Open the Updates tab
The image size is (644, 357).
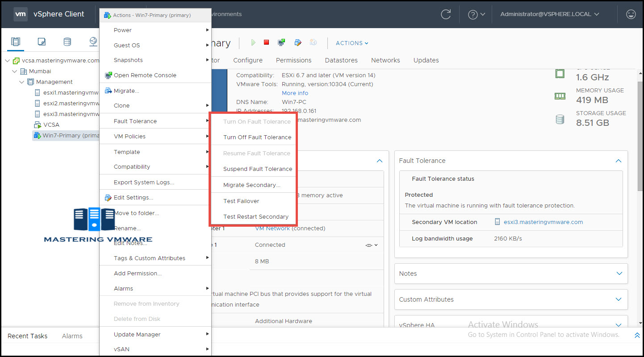tap(426, 60)
